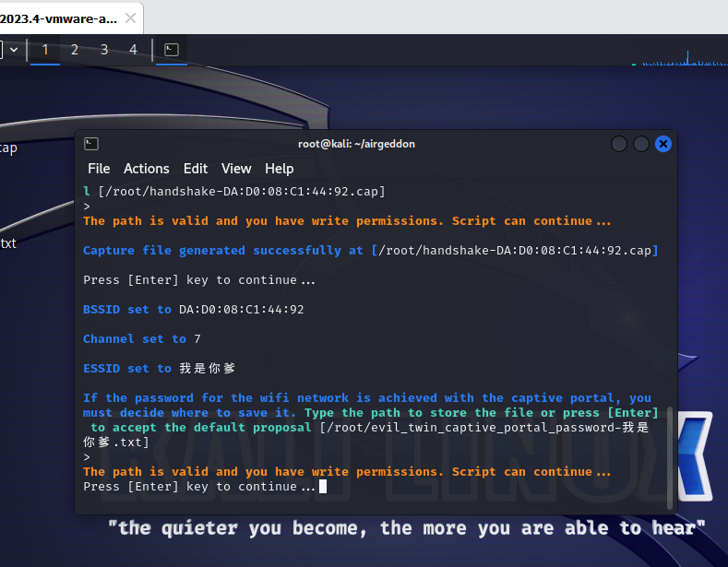Open the Edit menu
Screen dimensions: 728x567
[196, 169]
